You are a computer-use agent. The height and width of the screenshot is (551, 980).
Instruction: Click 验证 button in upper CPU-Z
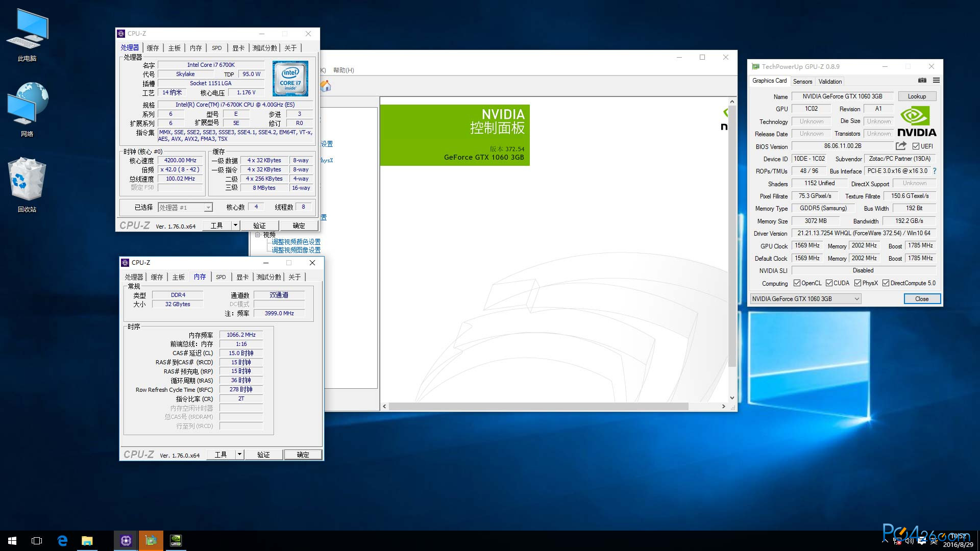coord(259,226)
